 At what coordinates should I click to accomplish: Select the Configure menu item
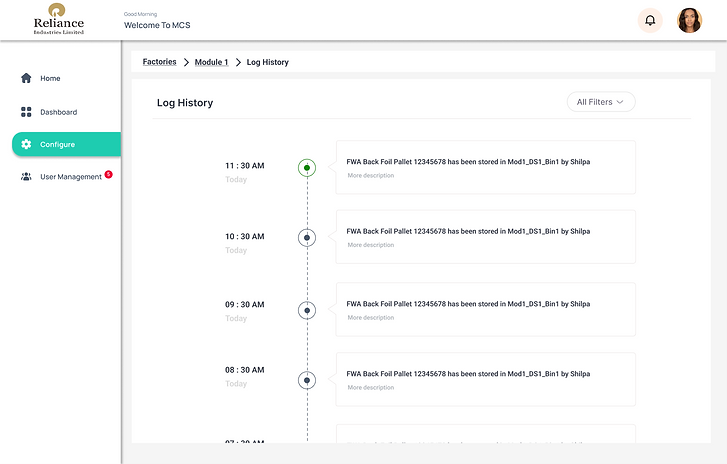66,144
